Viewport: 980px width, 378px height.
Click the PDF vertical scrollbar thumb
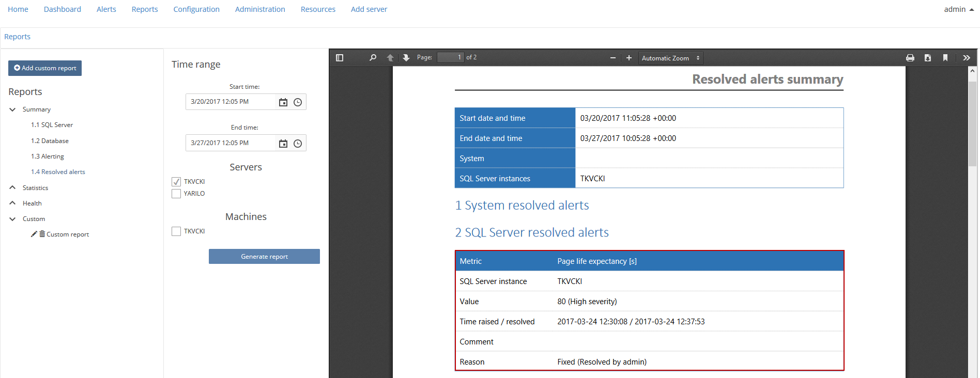[972, 124]
